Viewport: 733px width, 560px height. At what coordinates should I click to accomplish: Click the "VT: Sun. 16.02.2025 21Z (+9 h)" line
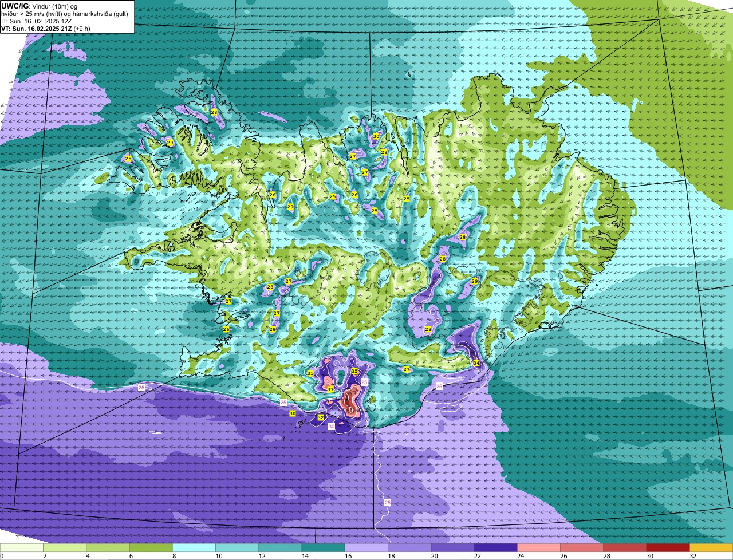coord(46,29)
